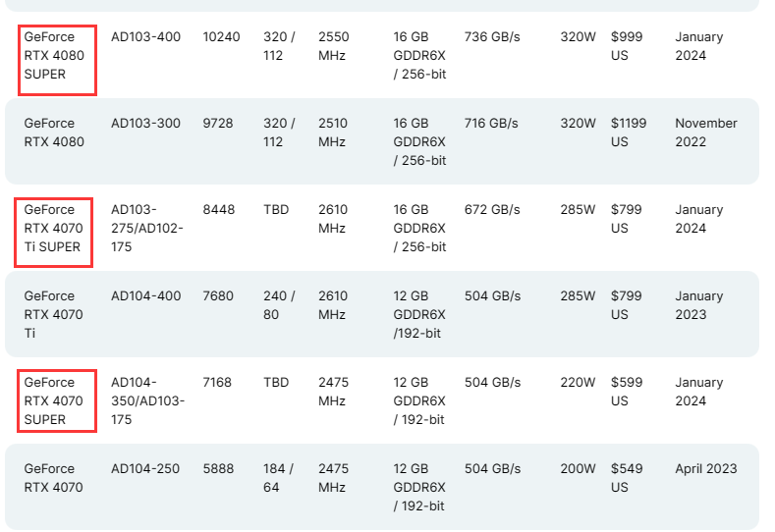Screen dimensions: 775x532
Task: Select the 10240 cores value
Action: (x=221, y=37)
